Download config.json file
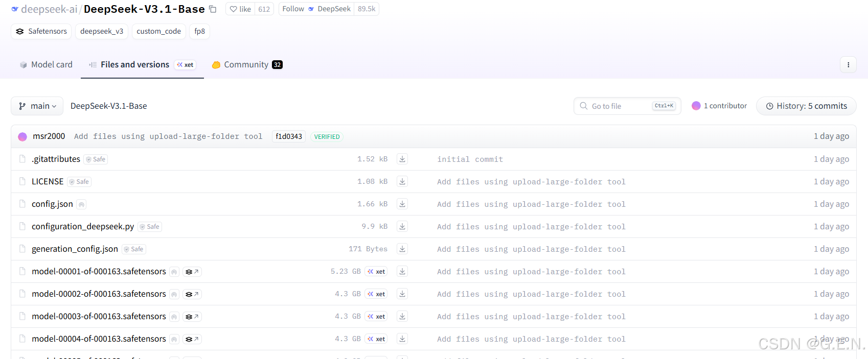 [x=402, y=204]
